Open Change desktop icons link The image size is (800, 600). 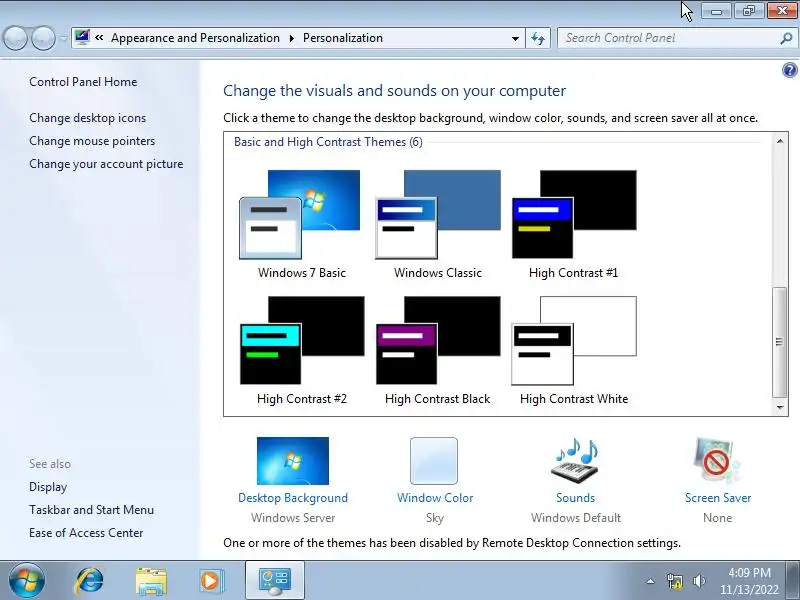[x=87, y=118]
